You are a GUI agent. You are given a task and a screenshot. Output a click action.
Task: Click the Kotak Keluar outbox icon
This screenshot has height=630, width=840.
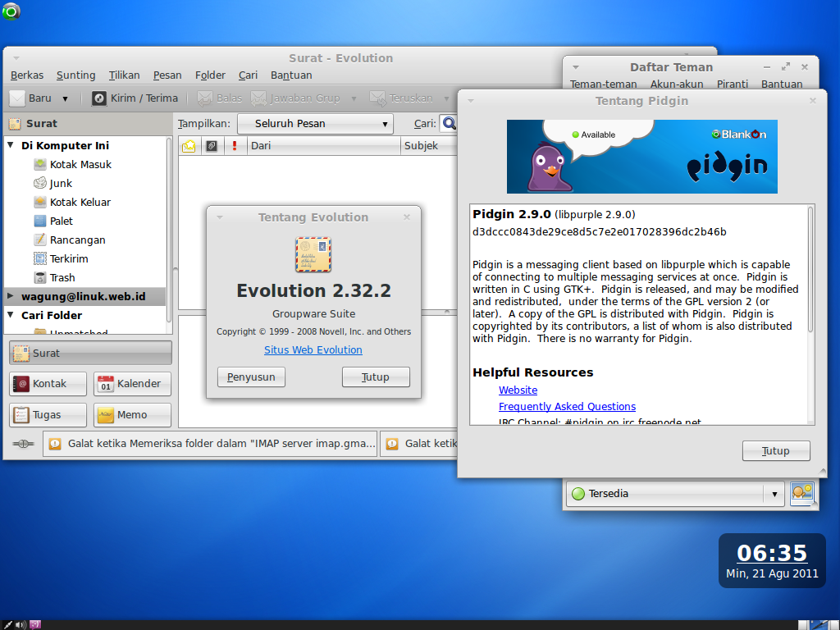[x=40, y=202]
